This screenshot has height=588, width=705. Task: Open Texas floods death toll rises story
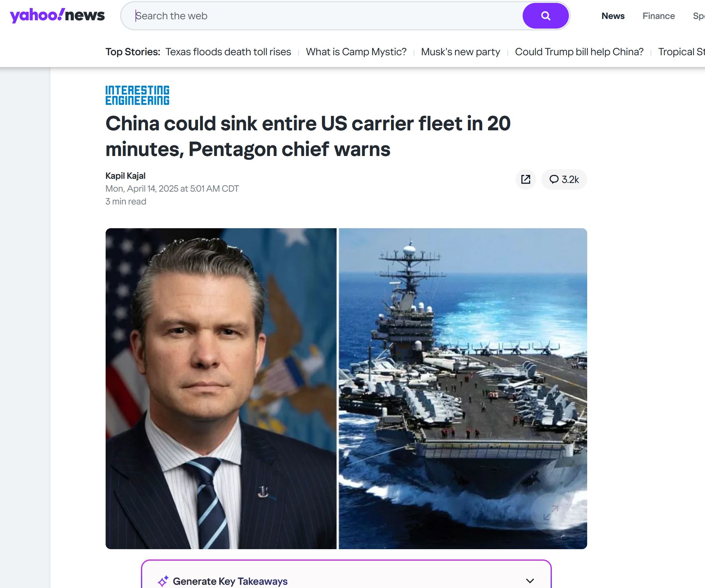tap(228, 52)
